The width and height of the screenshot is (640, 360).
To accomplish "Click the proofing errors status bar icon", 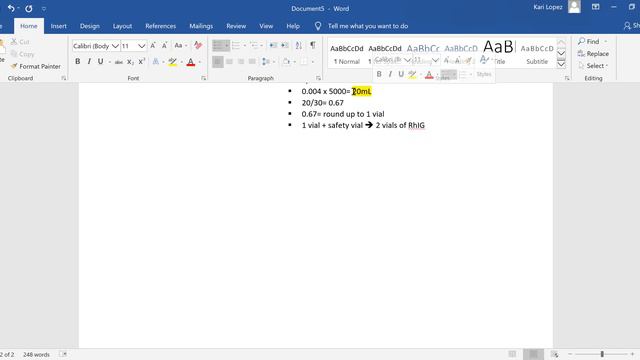I will coord(63,354).
